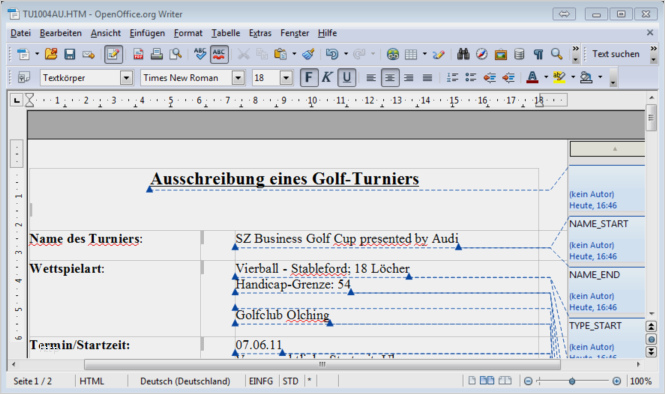The width and height of the screenshot is (665, 394).
Task: Open highlighting color dropdown arrow
Action: [573, 77]
